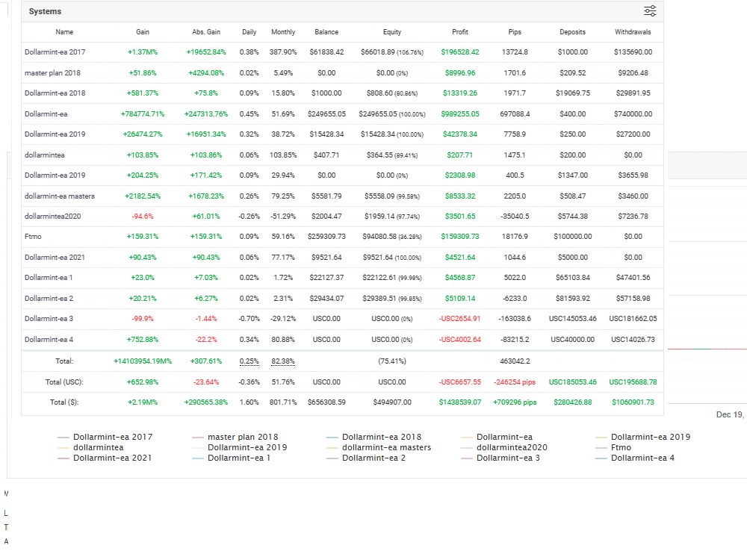
Task: Sort by the Gain column header
Action: [143, 32]
